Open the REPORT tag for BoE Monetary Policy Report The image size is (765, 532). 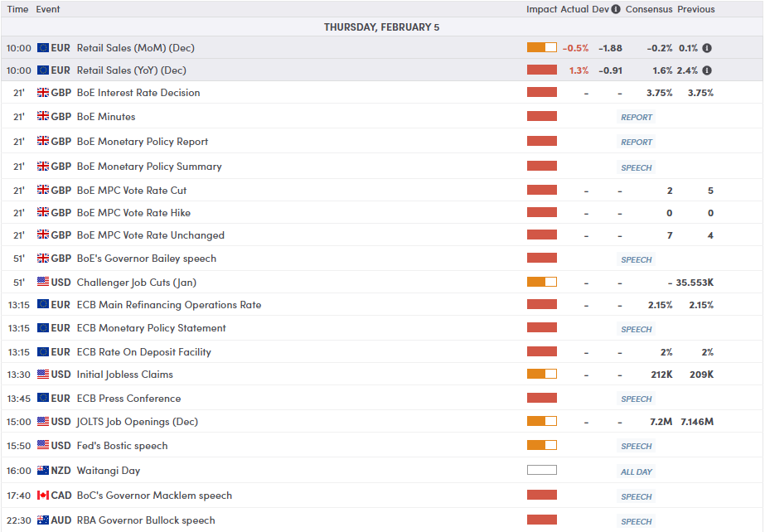637,142
